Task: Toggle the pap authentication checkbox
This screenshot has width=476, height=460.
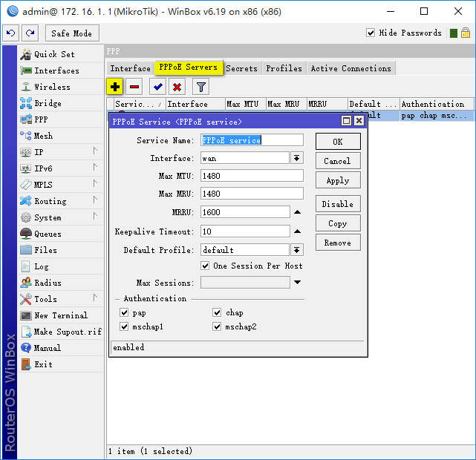Action: click(124, 312)
